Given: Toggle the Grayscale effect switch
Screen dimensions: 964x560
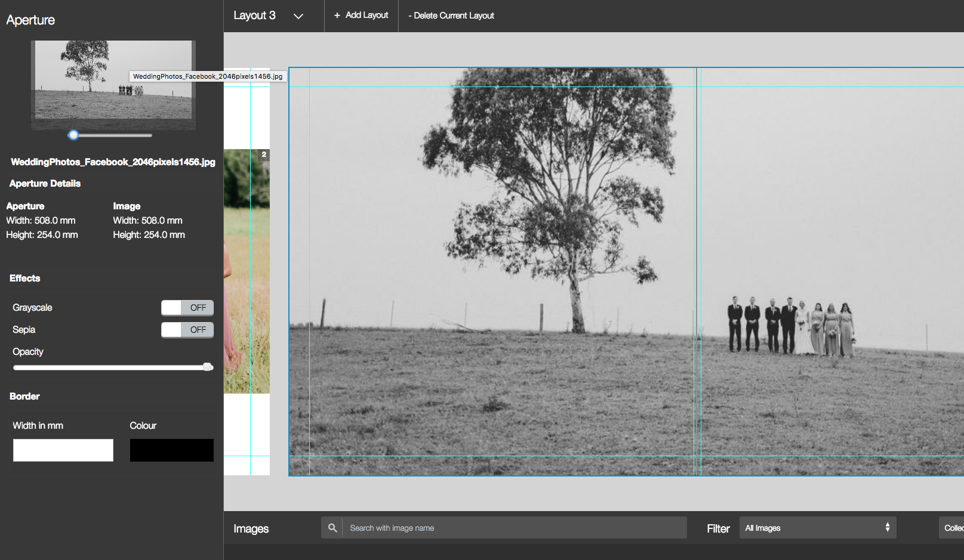Looking at the screenshot, I should (x=187, y=308).
